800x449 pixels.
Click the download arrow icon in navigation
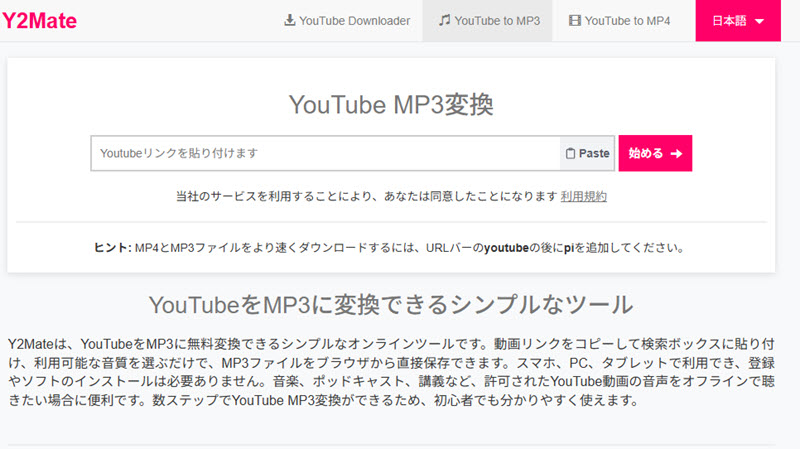point(289,20)
